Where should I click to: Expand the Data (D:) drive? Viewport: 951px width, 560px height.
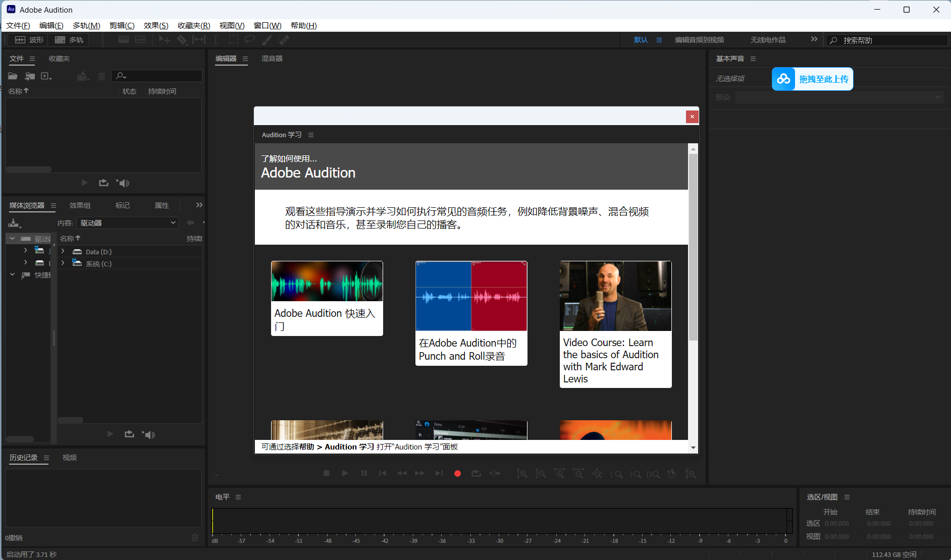tap(63, 251)
